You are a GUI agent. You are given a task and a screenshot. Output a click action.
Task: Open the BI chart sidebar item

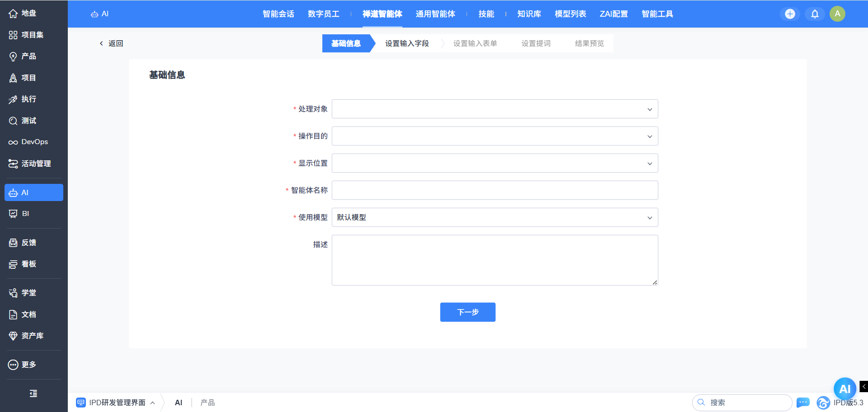pos(33,214)
